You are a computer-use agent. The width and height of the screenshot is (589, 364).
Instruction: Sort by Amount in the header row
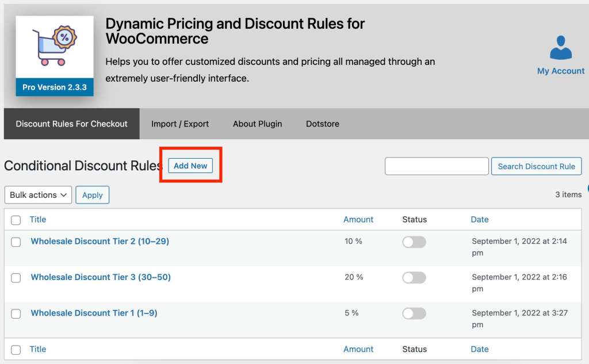click(x=358, y=219)
